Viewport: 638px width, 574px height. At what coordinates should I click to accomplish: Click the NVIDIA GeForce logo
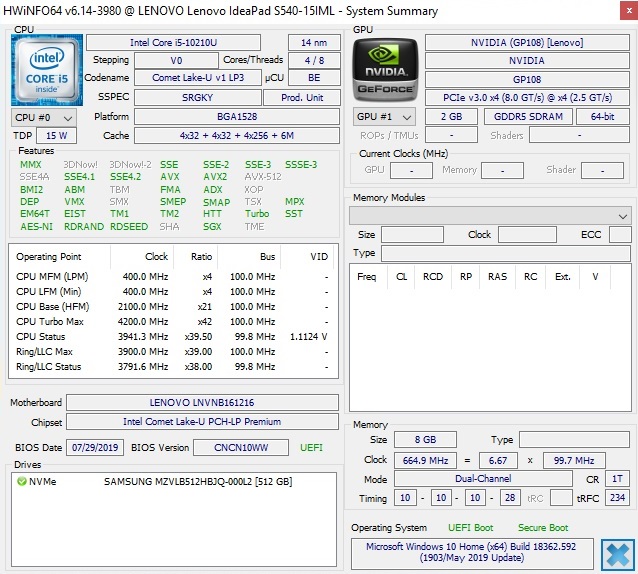385,70
